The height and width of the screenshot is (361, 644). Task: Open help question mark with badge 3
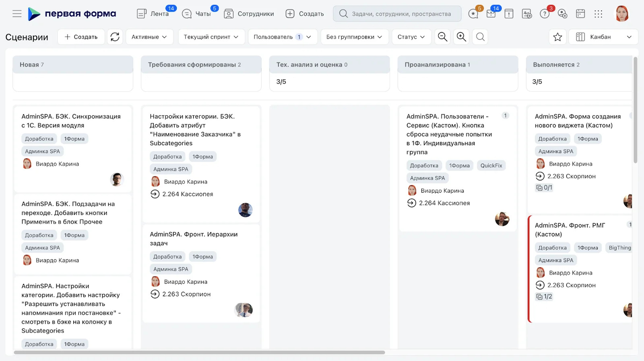[545, 14]
